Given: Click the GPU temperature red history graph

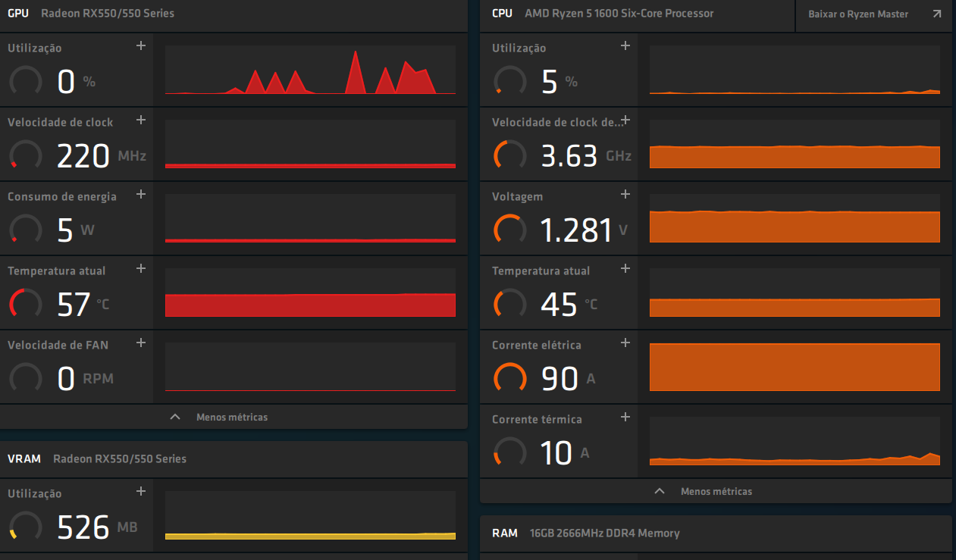Looking at the screenshot, I should point(310,293).
